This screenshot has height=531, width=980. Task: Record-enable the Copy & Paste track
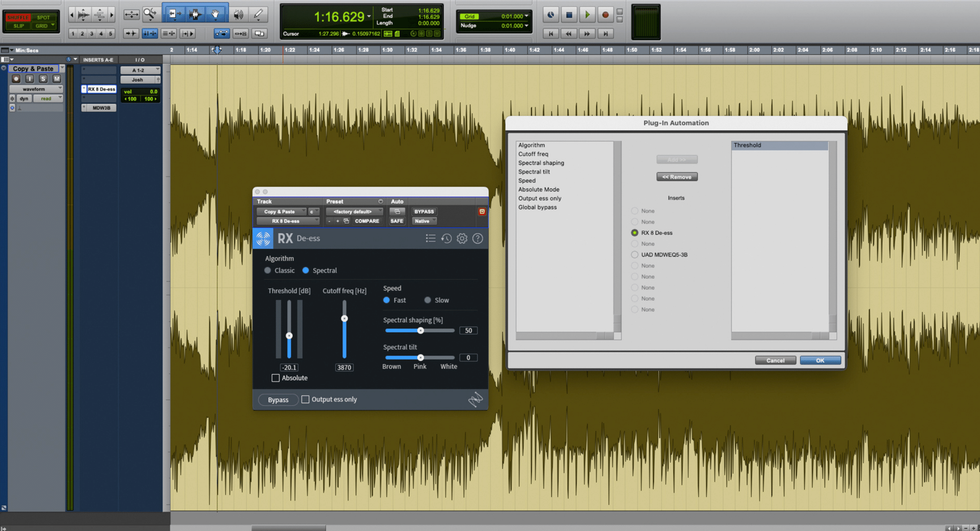[x=16, y=79]
